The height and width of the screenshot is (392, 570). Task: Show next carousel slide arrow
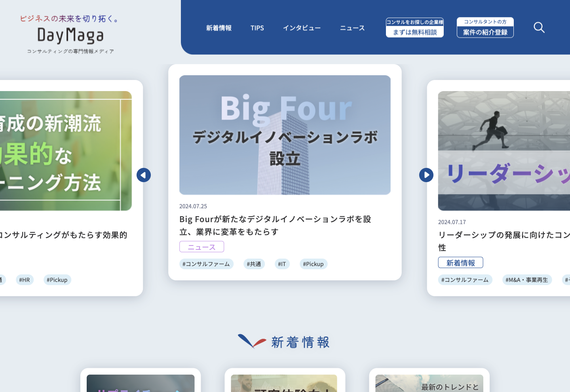click(426, 175)
